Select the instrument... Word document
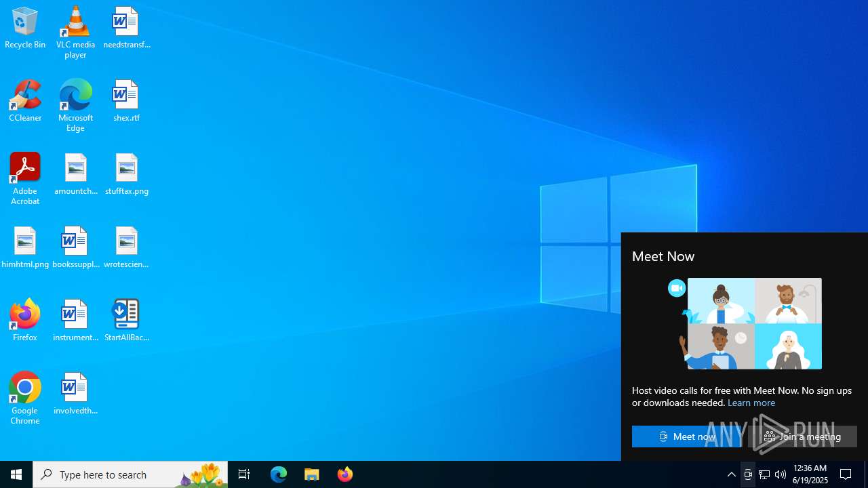The image size is (868, 488). (75, 321)
